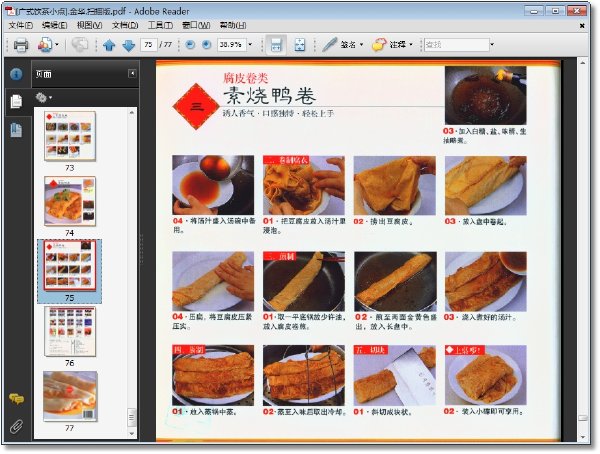The image size is (600, 454).
Task: Select page 76 thumbnail
Action: [x=70, y=332]
